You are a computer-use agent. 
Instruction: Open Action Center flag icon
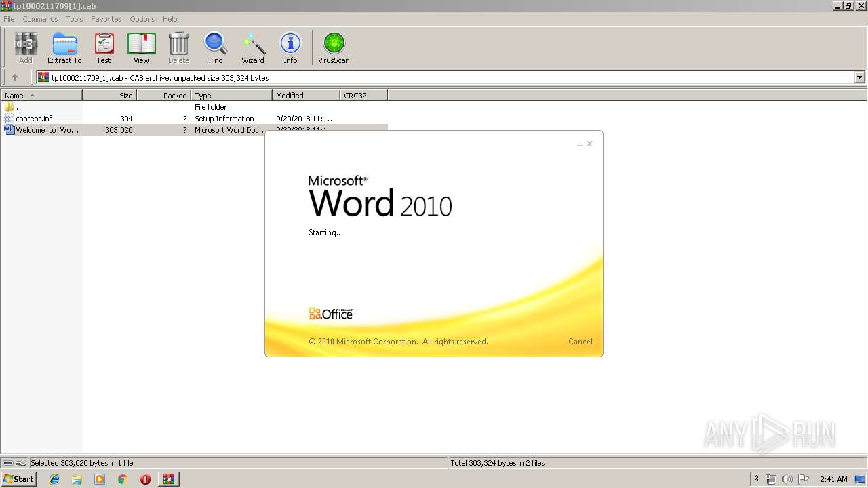(x=804, y=479)
